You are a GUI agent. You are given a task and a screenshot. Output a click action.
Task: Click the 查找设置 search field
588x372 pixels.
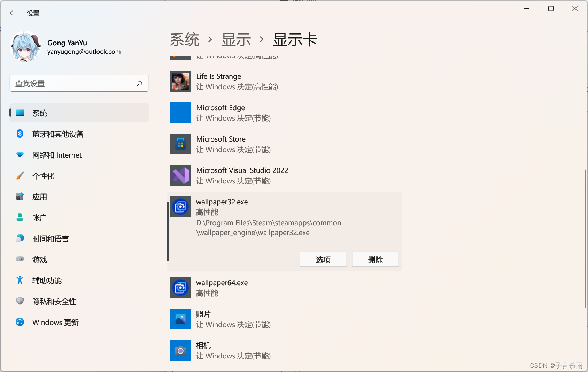(x=79, y=84)
